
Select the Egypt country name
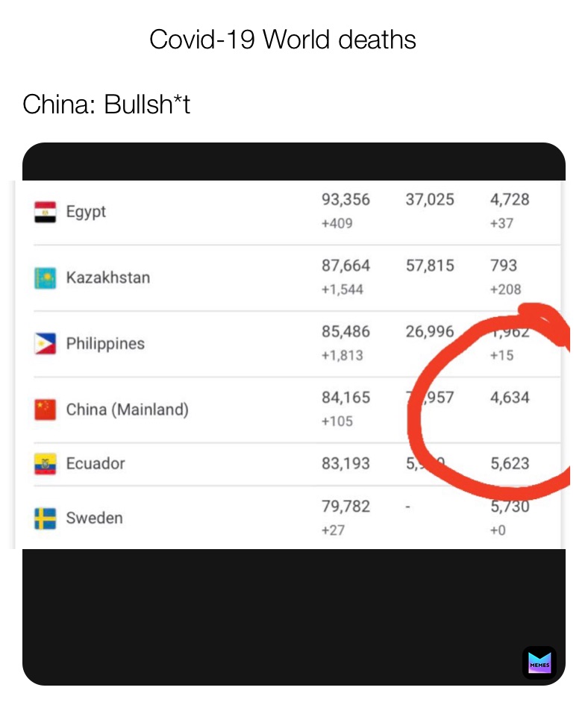pyautogui.click(x=86, y=212)
